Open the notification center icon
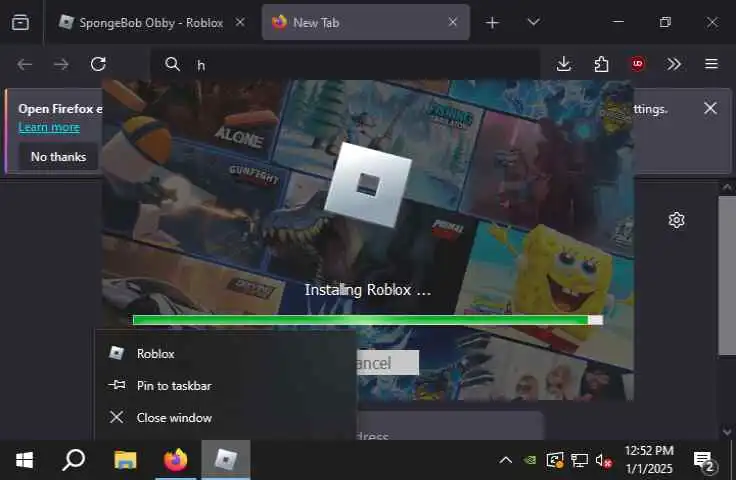Screen dimensions: 736x480 point(705,461)
